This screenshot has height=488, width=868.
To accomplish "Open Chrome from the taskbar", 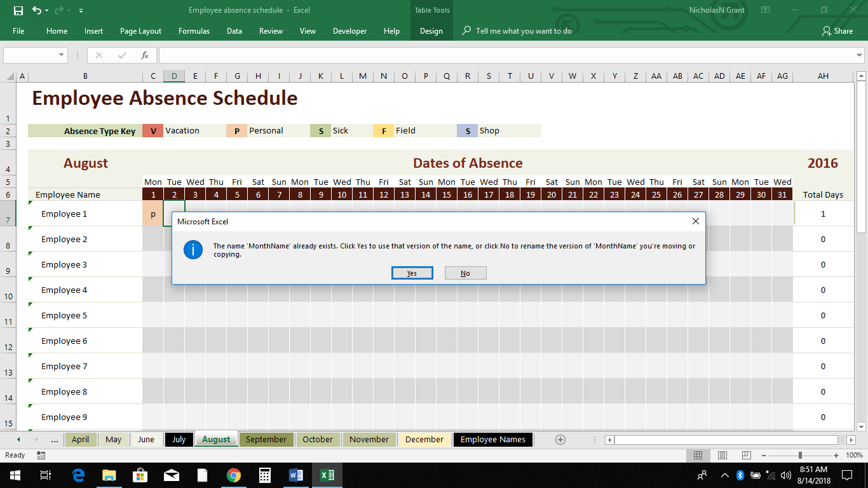I will tap(234, 475).
